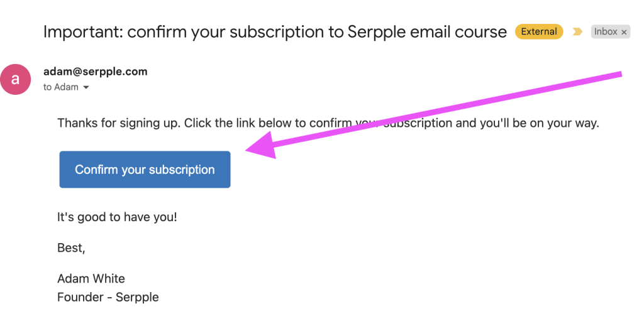Click the sender address adam@serpple.com
Viewport: 644px width, 336px height.
[x=95, y=72]
